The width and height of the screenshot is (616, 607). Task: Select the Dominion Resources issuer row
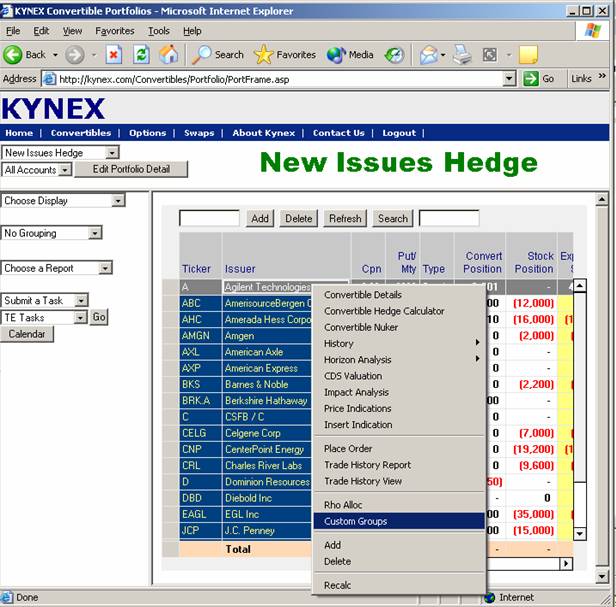267,482
